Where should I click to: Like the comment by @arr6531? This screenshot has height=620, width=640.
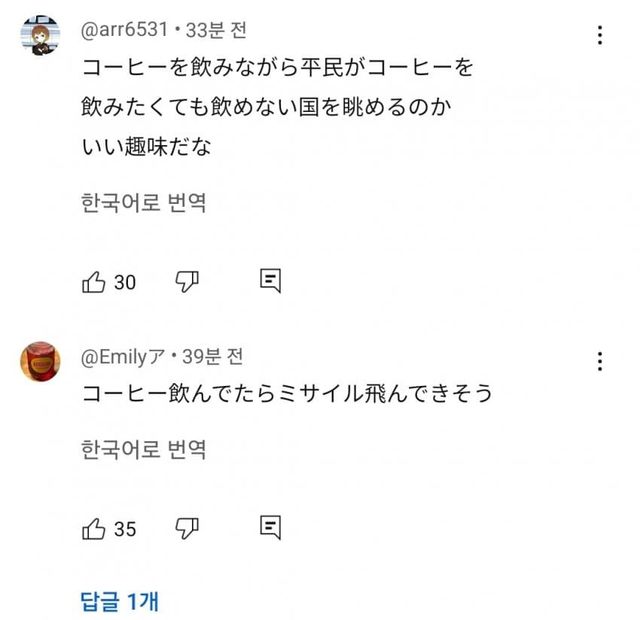pyautogui.click(x=94, y=282)
